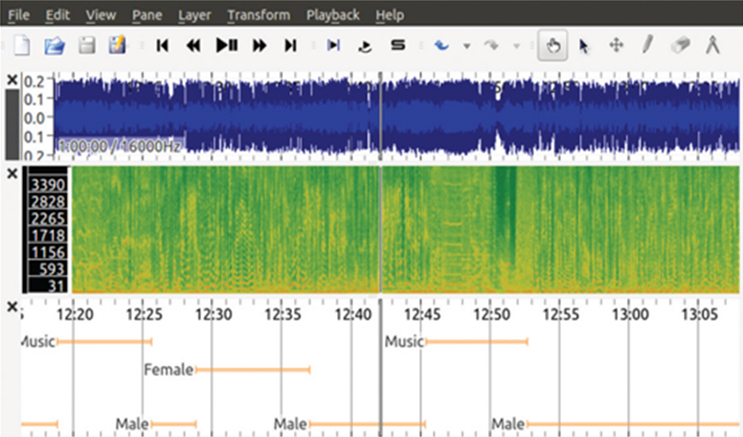
Task: Select the Edit move-cross tool
Action: pyautogui.click(x=616, y=46)
